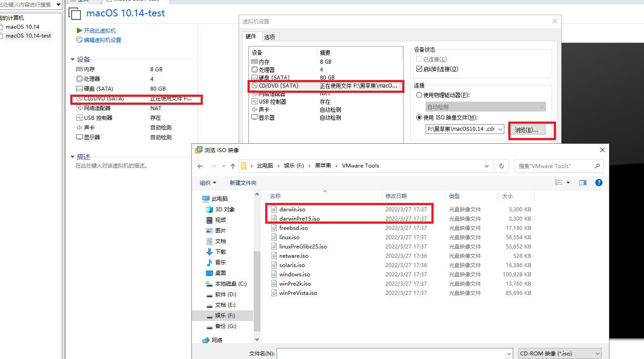Select the netware.iso file name
The image size is (644, 359).
pyautogui.click(x=294, y=256)
